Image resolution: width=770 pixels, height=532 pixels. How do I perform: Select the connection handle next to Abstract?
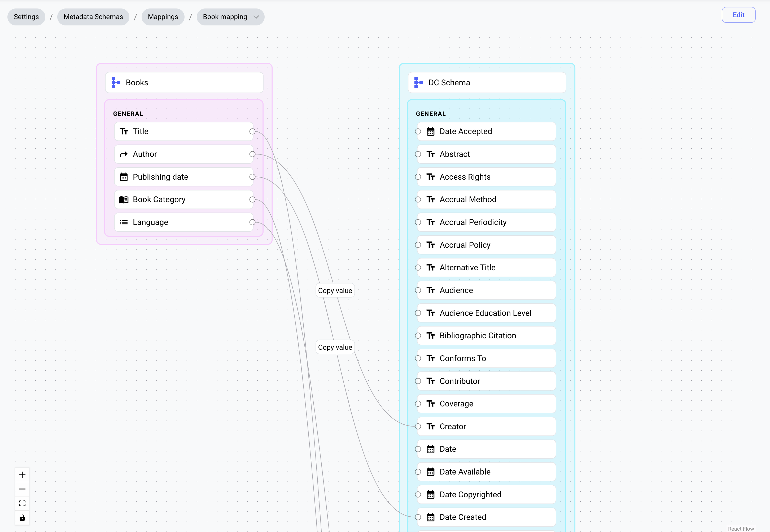point(418,154)
